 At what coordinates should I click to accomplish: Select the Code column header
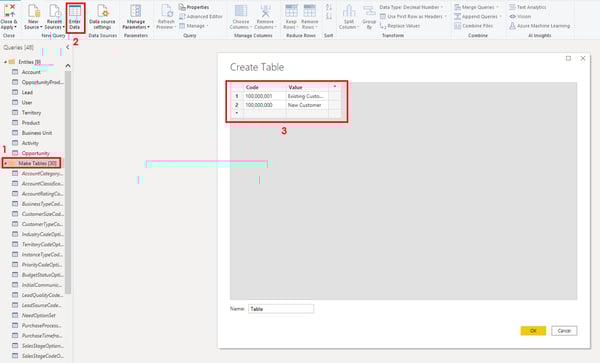[x=264, y=87]
